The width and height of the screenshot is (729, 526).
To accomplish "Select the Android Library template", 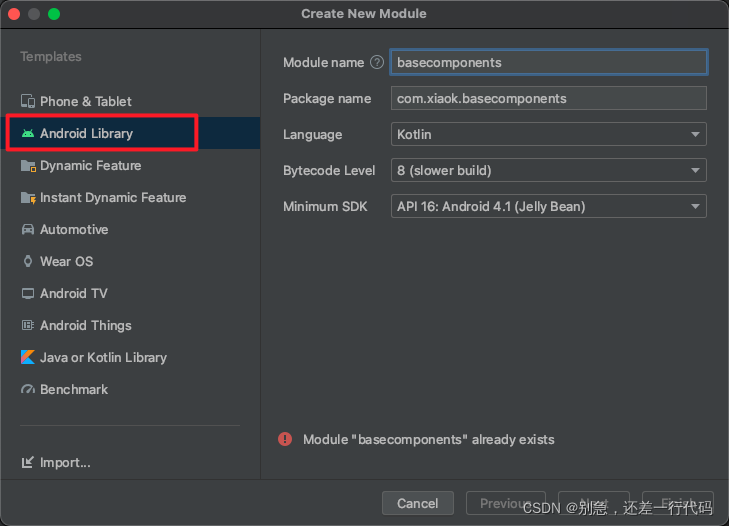I will pos(130,133).
